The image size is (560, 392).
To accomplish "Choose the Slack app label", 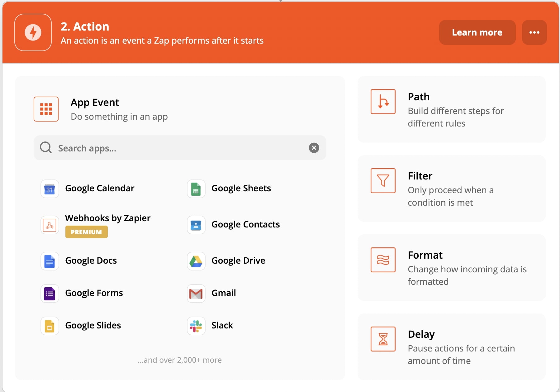I will click(222, 325).
